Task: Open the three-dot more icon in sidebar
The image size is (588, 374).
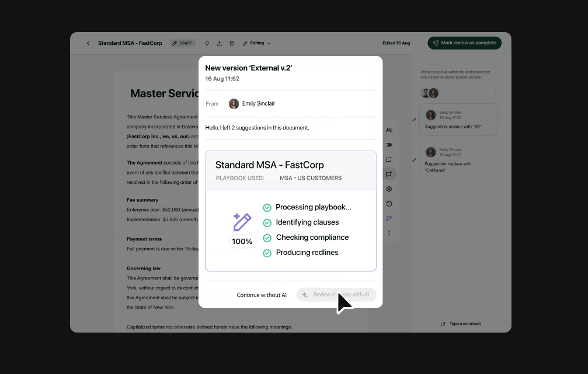Action: click(x=389, y=233)
